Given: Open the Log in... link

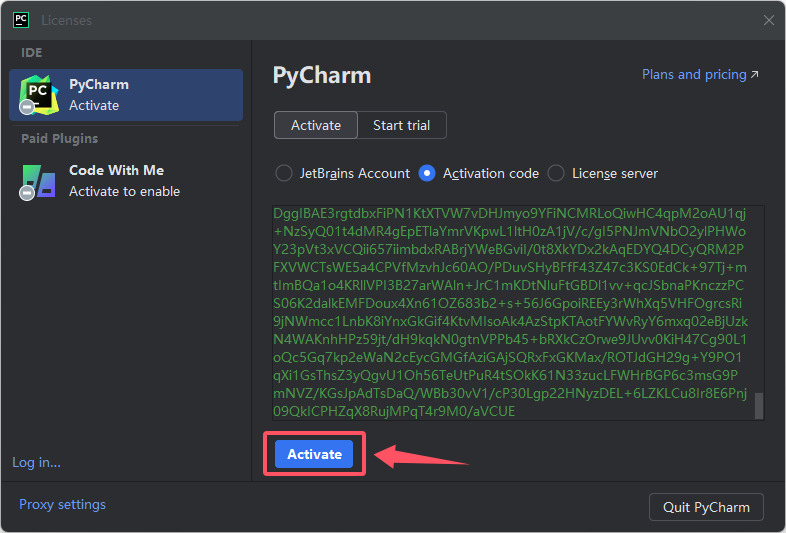Looking at the screenshot, I should pyautogui.click(x=36, y=462).
